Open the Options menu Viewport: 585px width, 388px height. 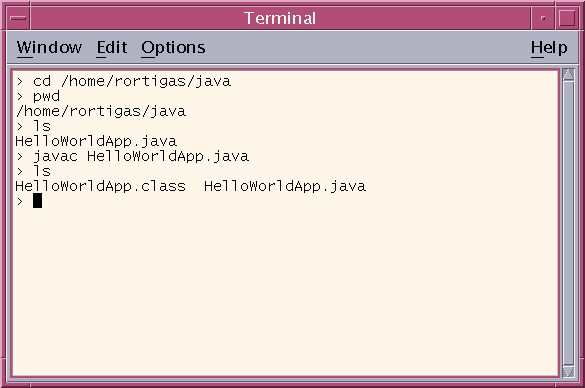[173, 48]
